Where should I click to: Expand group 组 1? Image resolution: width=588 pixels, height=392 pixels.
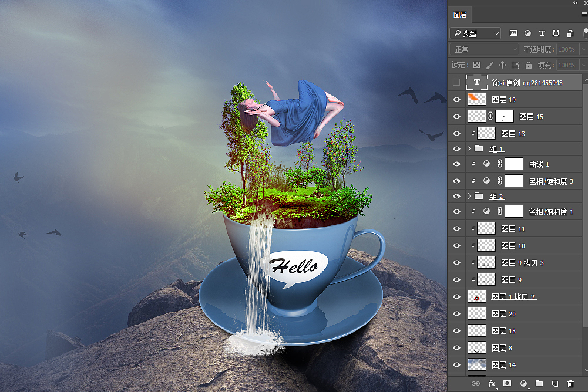click(469, 149)
